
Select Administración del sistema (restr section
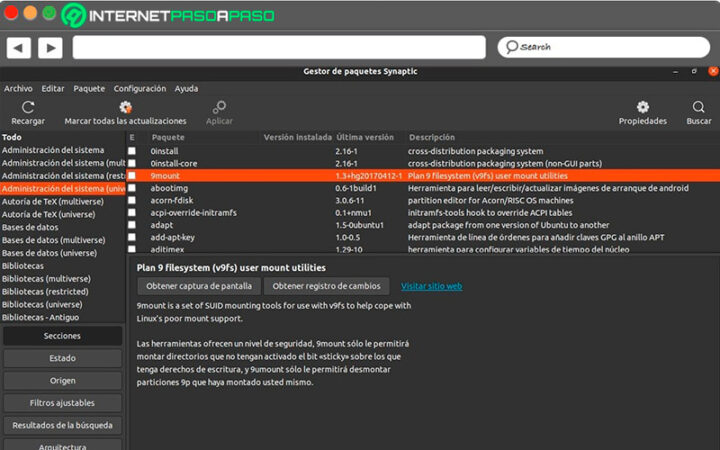tap(63, 175)
